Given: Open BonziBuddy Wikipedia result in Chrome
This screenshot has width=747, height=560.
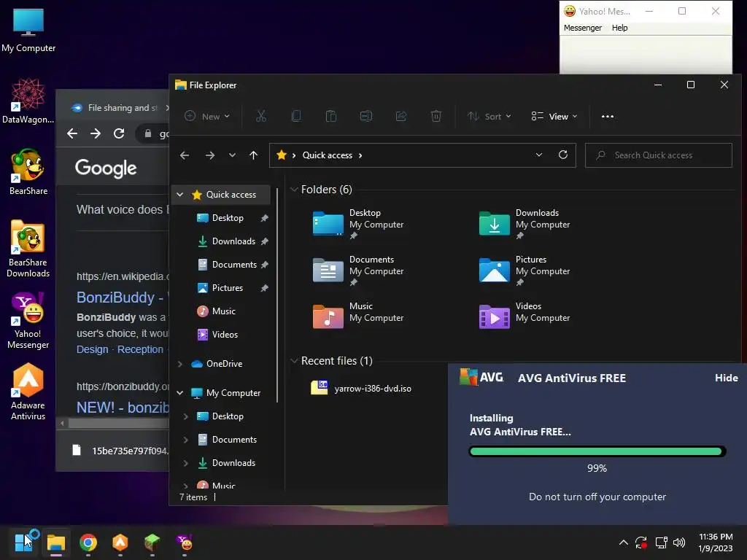Looking at the screenshot, I should [x=123, y=297].
